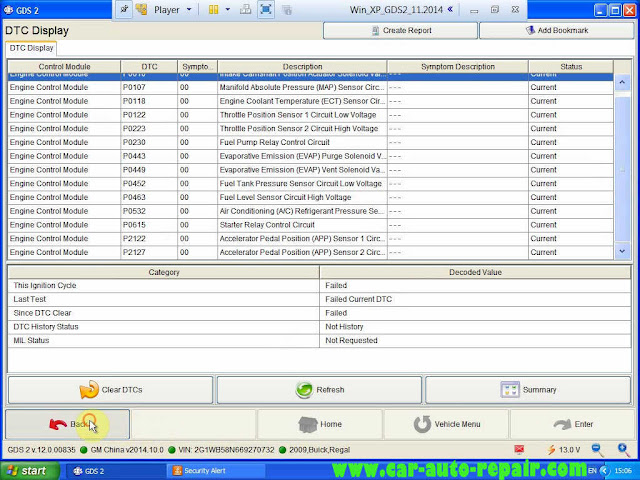Image resolution: width=640 pixels, height=480 pixels.
Task: Select DTC code P0223
Action: pyautogui.click(x=134, y=129)
